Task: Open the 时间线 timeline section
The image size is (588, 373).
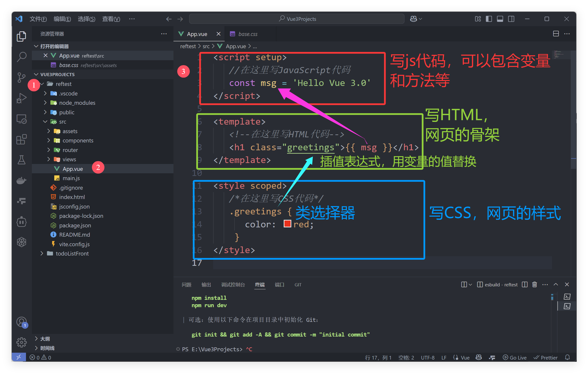Action: [x=103, y=348]
